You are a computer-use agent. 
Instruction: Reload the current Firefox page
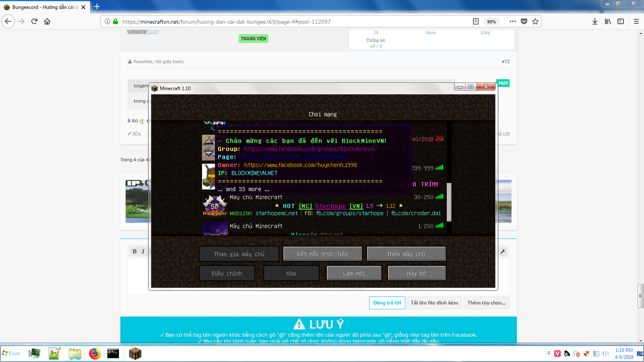(35, 21)
